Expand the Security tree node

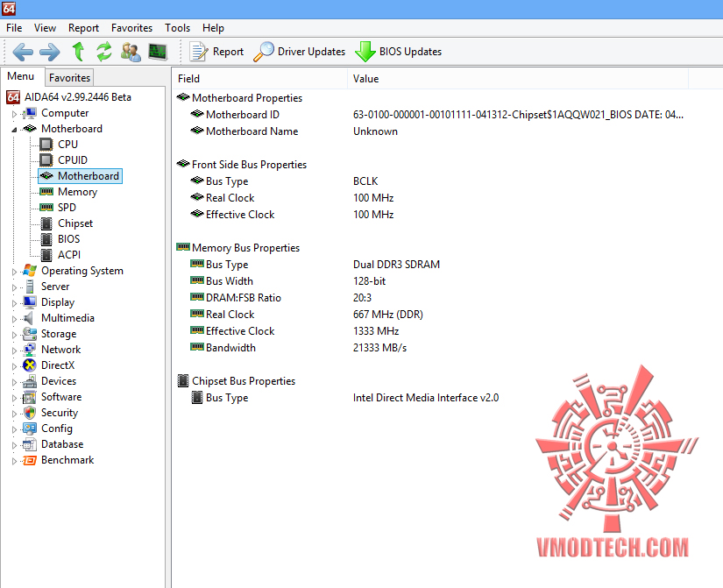(x=14, y=414)
